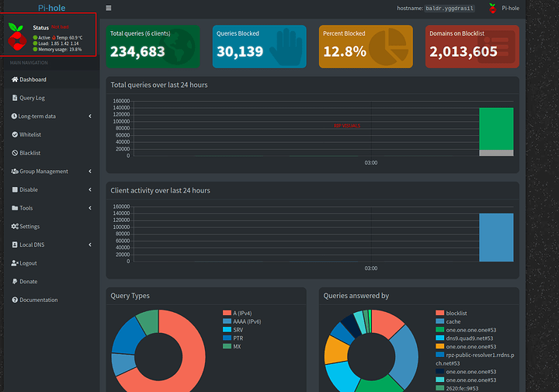559x392 pixels.
Task: Select Dashboard in the main navigation
Action: click(33, 79)
